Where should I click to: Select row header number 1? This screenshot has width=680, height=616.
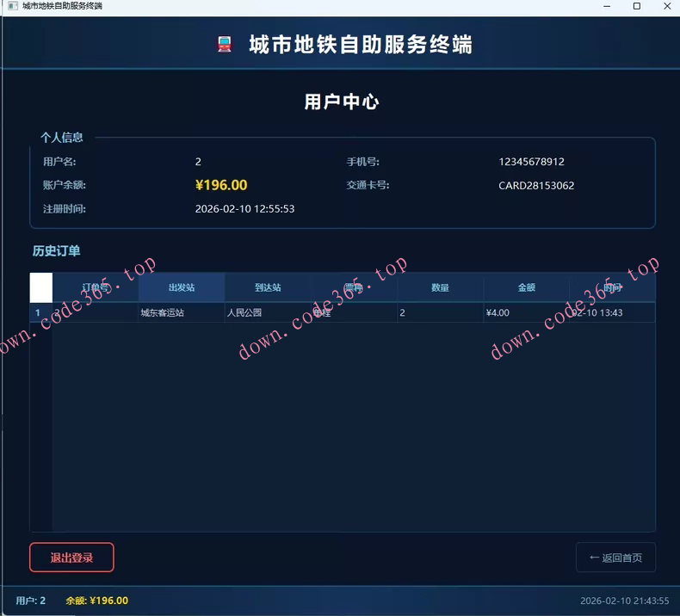[41, 312]
